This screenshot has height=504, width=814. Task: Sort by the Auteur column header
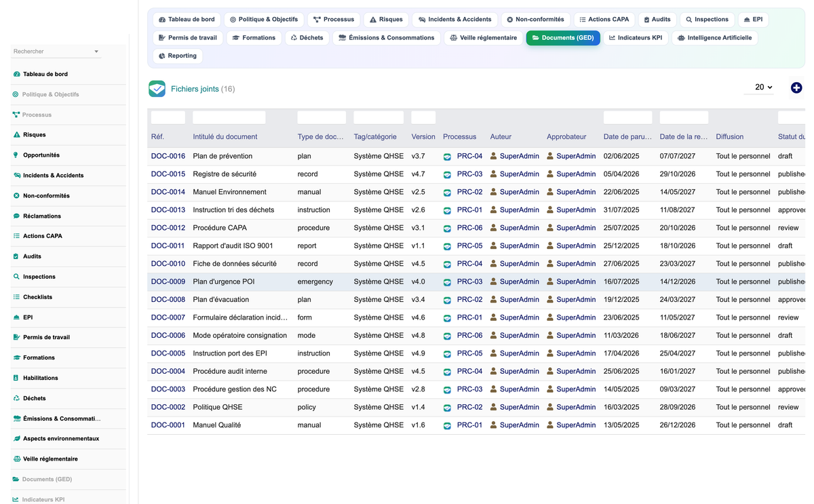(501, 137)
